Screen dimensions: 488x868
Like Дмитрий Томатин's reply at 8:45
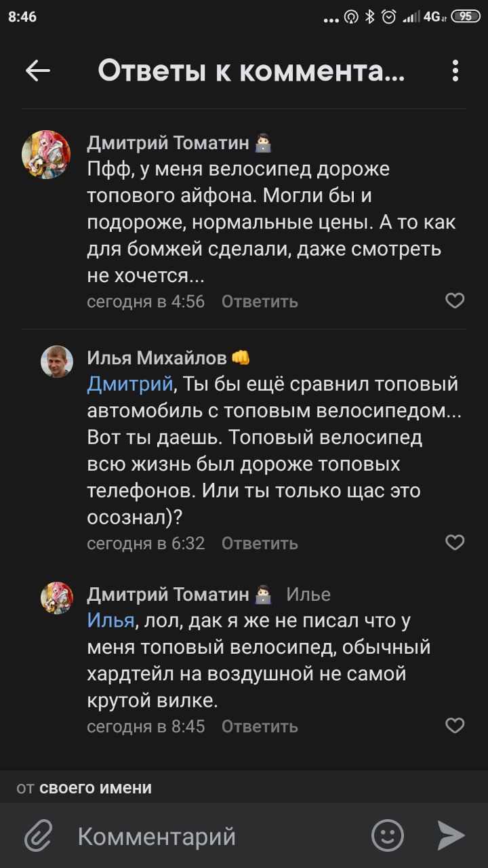point(455,726)
